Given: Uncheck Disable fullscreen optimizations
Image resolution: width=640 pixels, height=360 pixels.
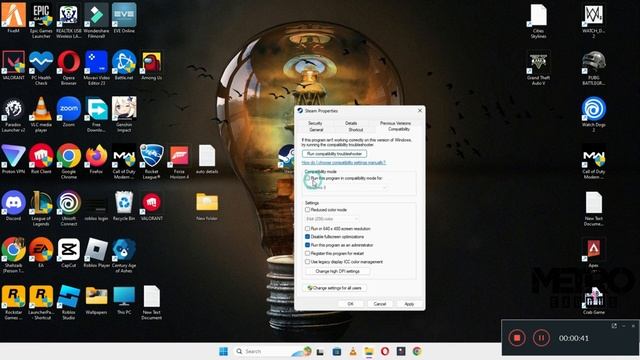Looking at the screenshot, I should pyautogui.click(x=307, y=237).
